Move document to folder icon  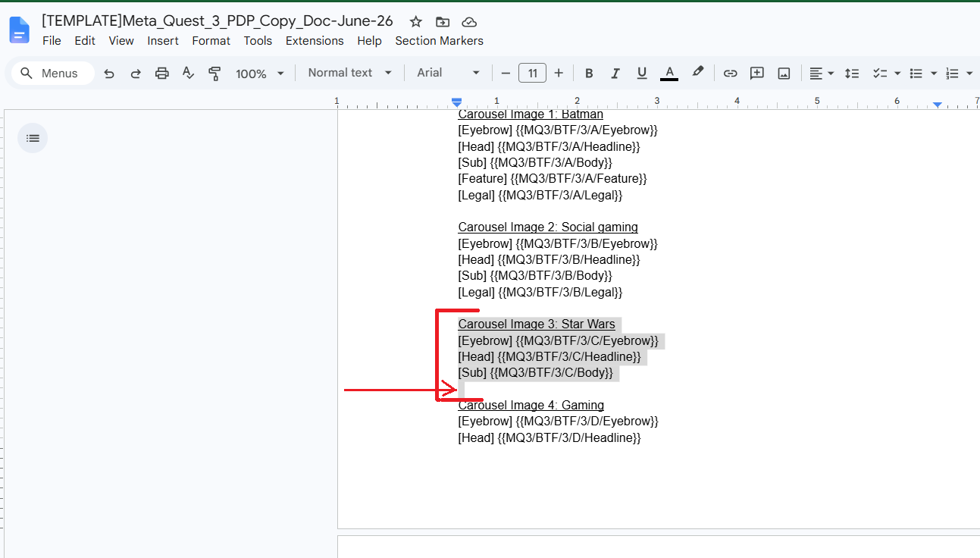click(443, 21)
